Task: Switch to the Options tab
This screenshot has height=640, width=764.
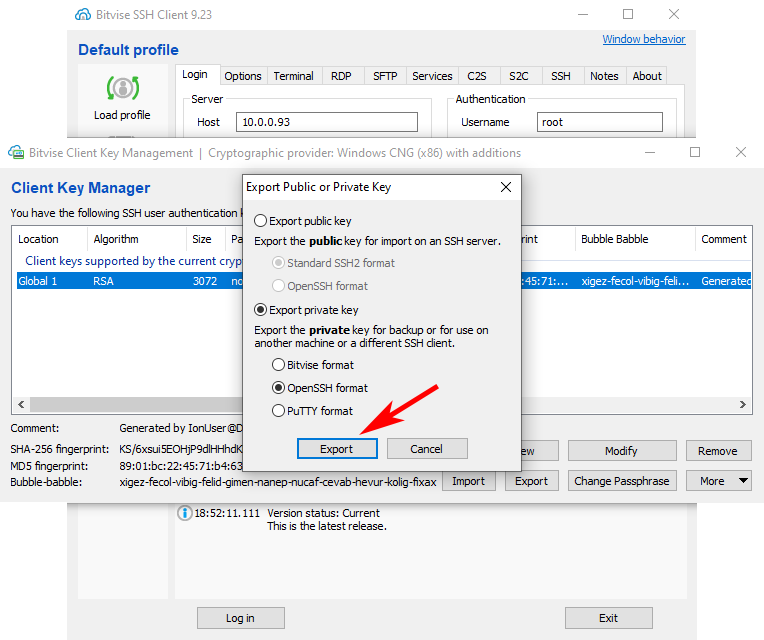Action: [243, 76]
